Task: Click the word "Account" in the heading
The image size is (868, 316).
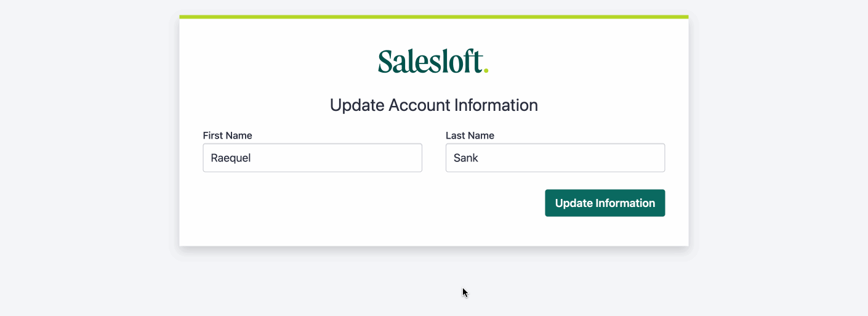Action: [x=418, y=105]
